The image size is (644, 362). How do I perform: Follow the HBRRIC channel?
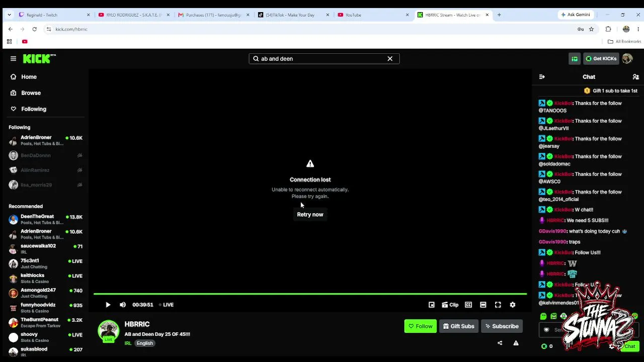[x=420, y=326]
